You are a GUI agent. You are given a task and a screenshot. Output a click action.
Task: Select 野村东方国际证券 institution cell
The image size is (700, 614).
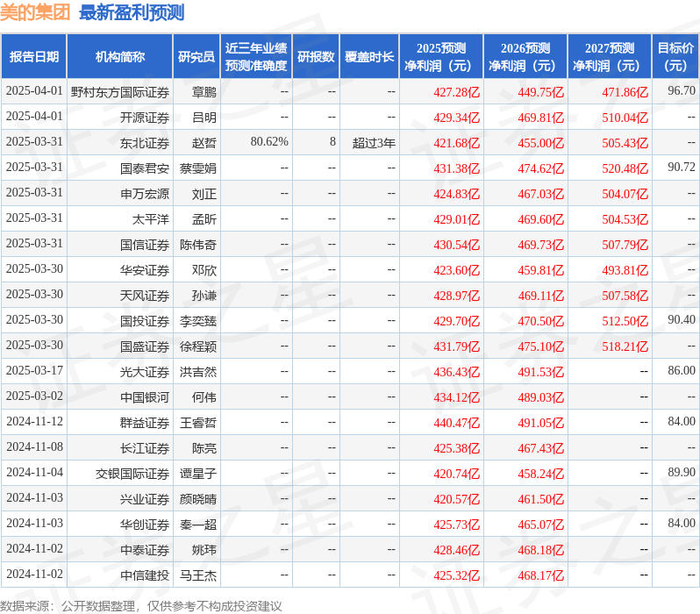[119, 92]
